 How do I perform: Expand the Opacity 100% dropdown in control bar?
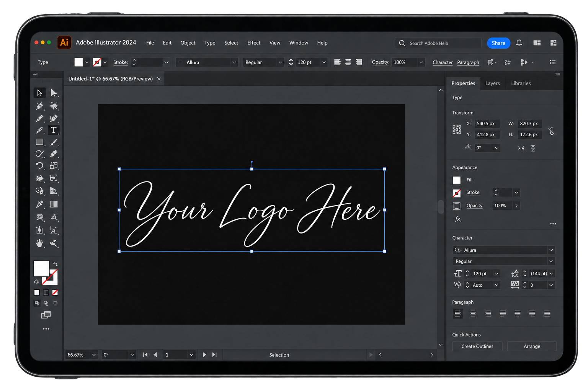(421, 62)
